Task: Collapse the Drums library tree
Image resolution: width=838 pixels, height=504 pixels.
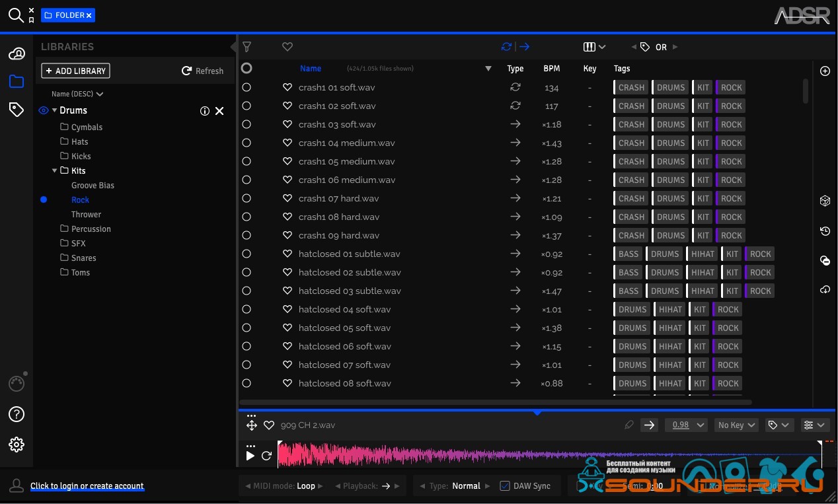Action: coord(55,110)
